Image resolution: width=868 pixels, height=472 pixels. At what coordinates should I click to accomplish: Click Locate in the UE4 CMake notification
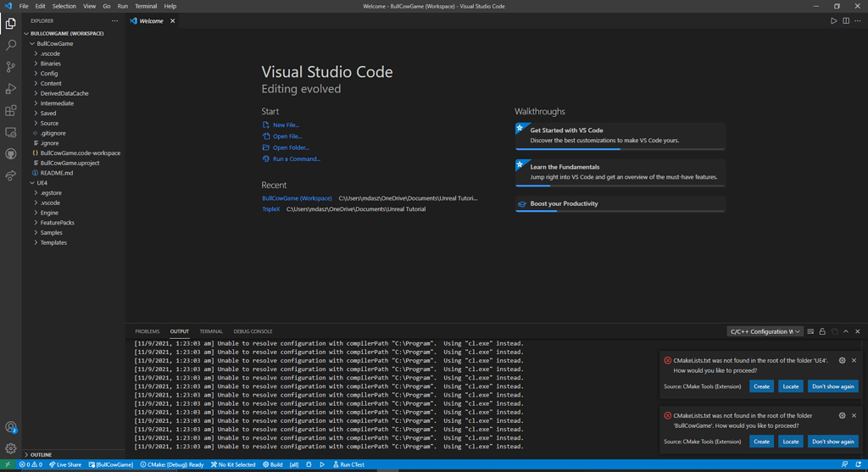pyautogui.click(x=791, y=386)
